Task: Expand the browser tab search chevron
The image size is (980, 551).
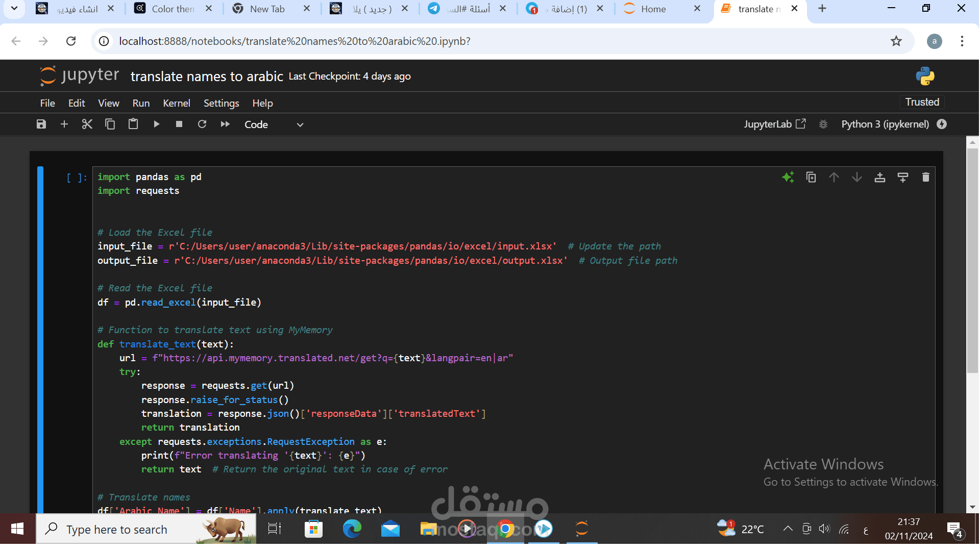Action: coord(14,9)
